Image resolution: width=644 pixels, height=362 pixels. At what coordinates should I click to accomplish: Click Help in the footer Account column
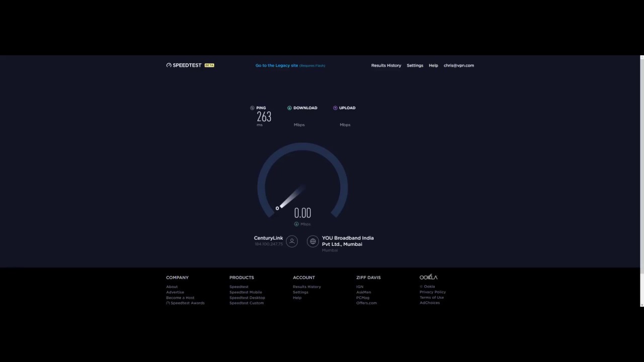tap(297, 298)
